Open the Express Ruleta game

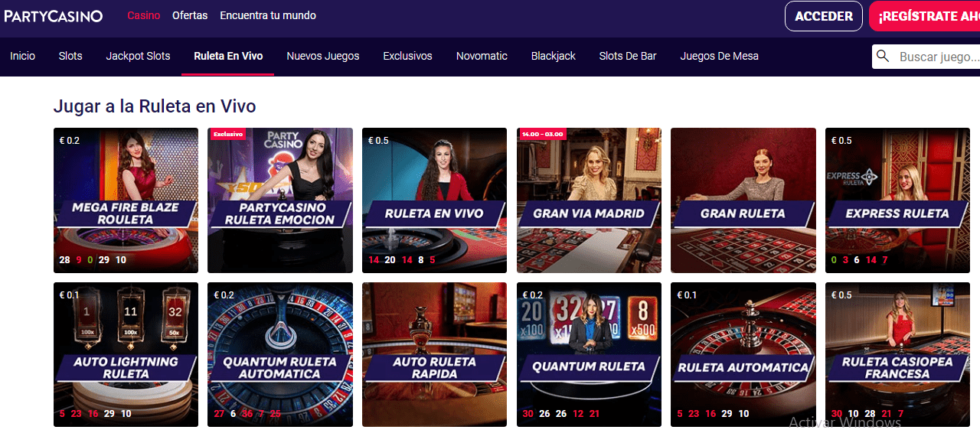(898, 200)
